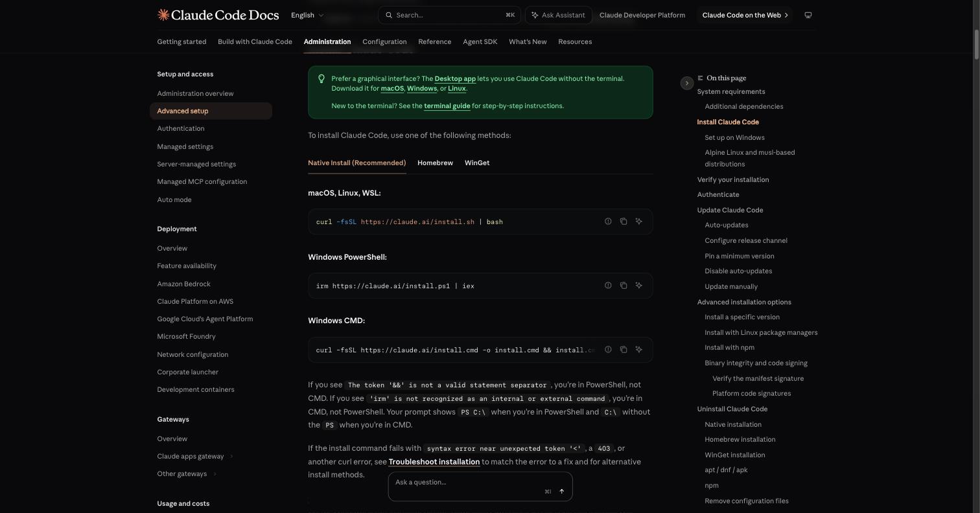Jump to Set up on Windows section
This screenshot has width=980, height=513.
click(734, 138)
